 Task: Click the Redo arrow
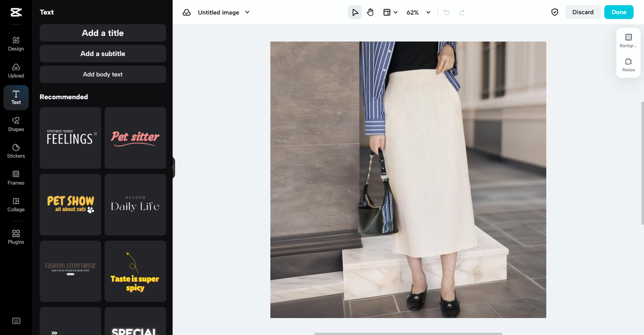[462, 12]
